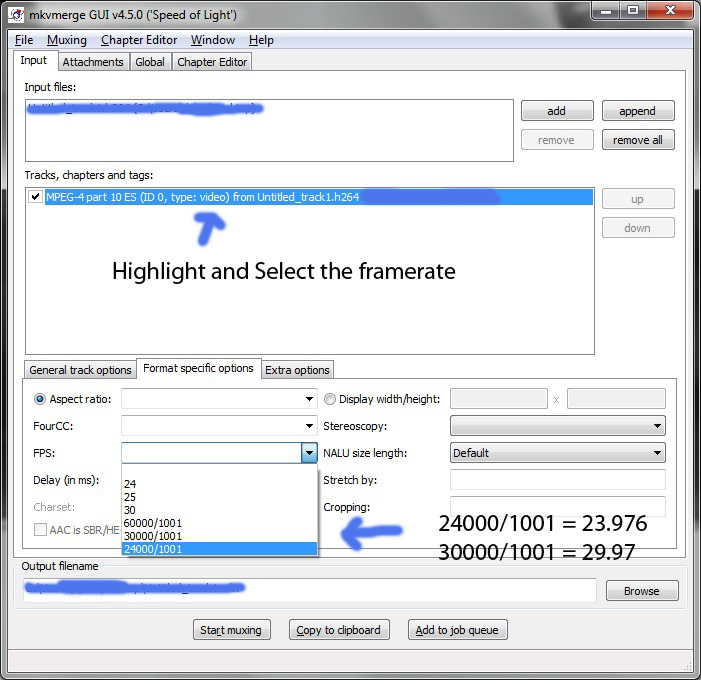Image resolution: width=701 pixels, height=688 pixels.
Task: Select the file entry in Input files list
Action: (145, 109)
